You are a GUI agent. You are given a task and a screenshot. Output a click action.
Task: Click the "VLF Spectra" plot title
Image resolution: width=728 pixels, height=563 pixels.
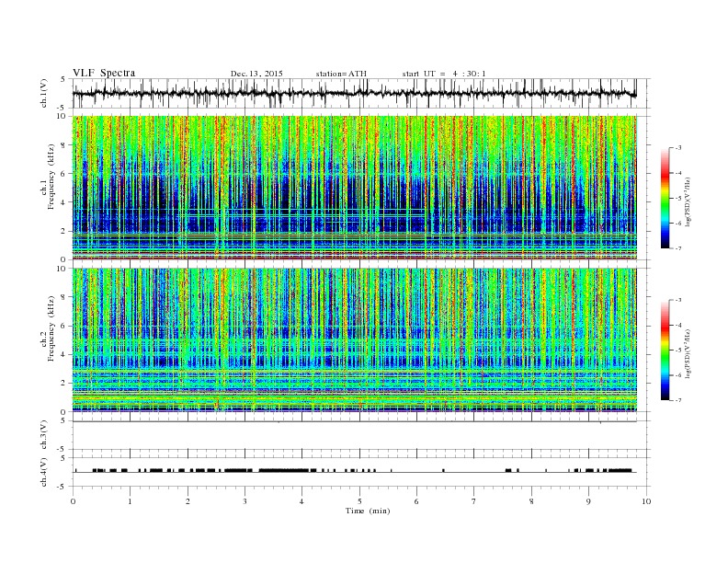(104, 73)
